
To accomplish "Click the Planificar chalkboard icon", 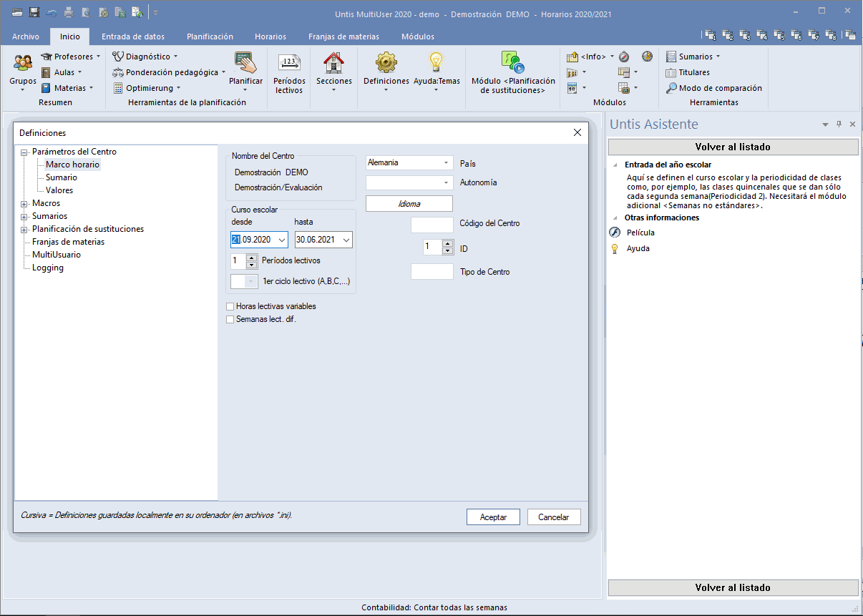I will (245, 63).
